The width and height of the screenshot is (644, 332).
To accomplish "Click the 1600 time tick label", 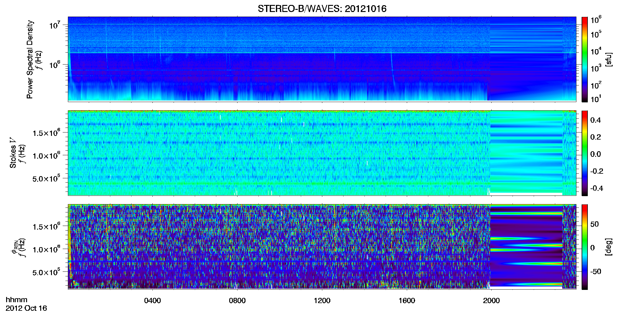I will tap(407, 300).
